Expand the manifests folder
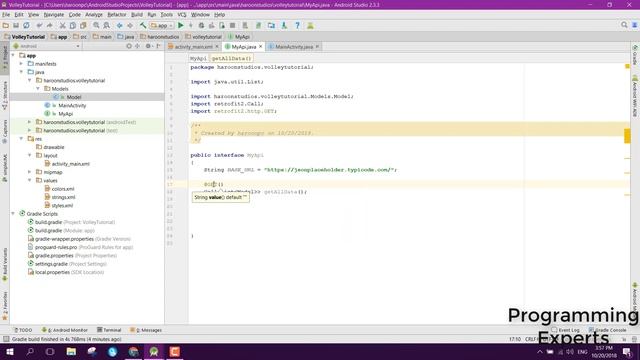Viewport: 640px width, 360px height. pyautogui.click(x=21, y=64)
